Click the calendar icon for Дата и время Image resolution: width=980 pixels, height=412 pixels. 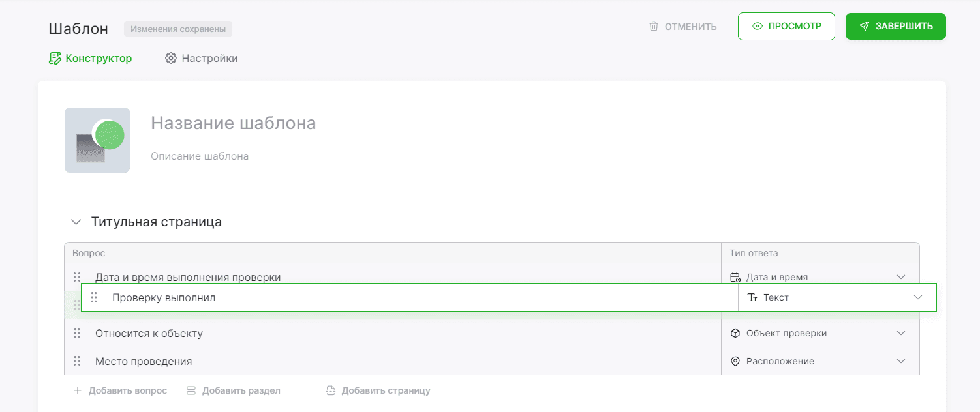coord(735,277)
